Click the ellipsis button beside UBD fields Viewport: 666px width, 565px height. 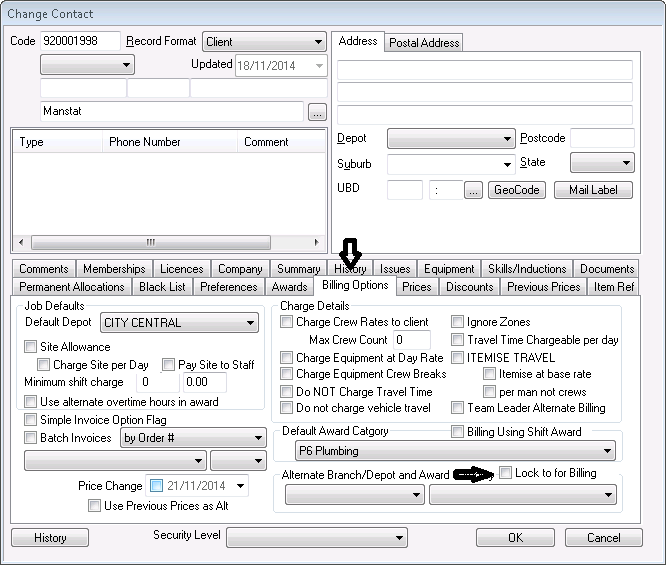click(x=473, y=190)
